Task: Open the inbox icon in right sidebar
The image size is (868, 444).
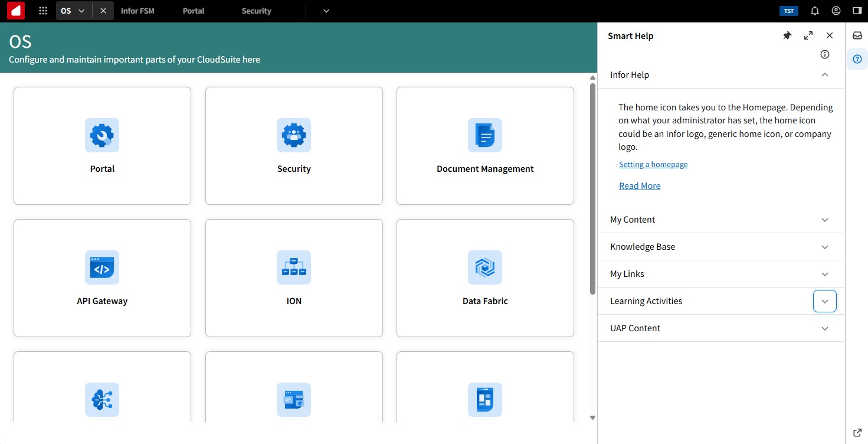Action: tap(857, 35)
